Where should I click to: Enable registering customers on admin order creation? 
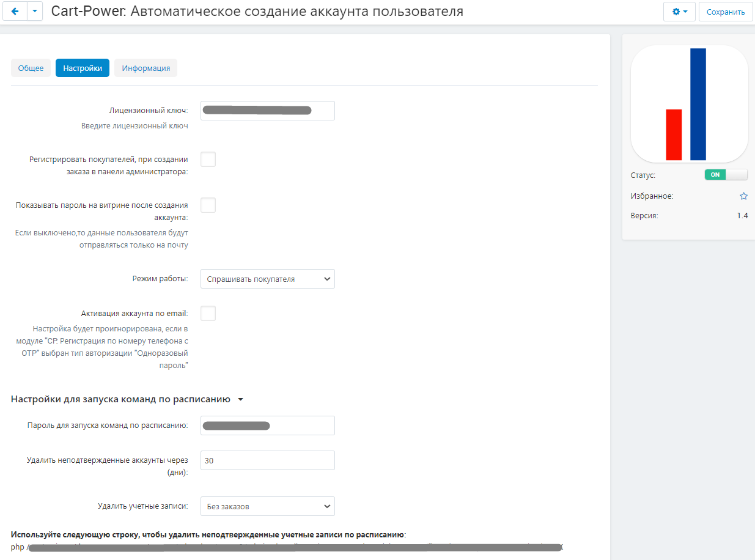tap(208, 160)
